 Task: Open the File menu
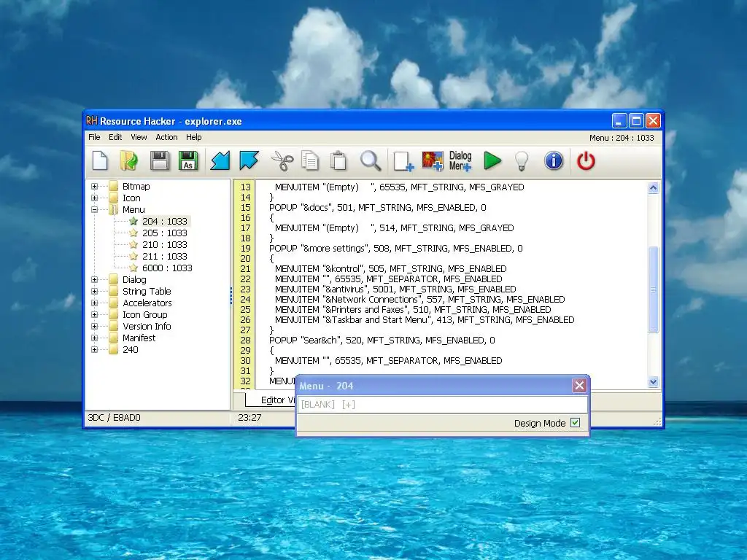[x=94, y=137]
